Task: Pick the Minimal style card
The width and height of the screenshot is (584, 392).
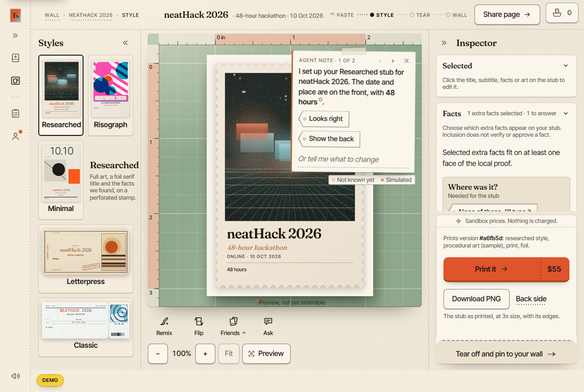Action: coord(61,180)
